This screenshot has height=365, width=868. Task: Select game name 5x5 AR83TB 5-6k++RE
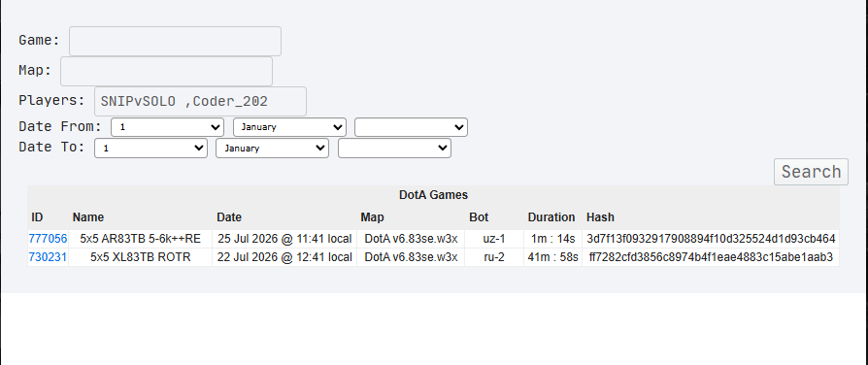point(140,239)
